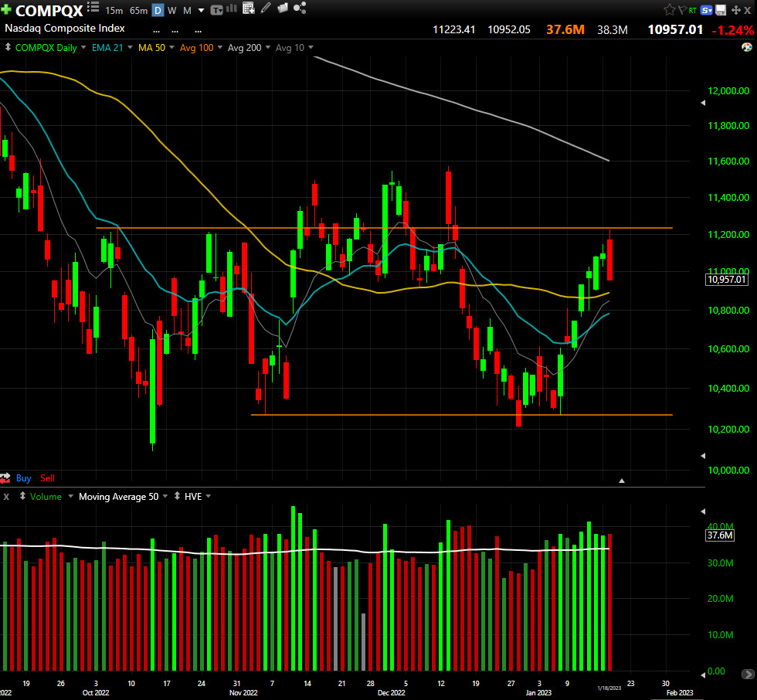757x700 pixels.
Task: Expand the Volume dropdown arrow
Action: pos(70,496)
